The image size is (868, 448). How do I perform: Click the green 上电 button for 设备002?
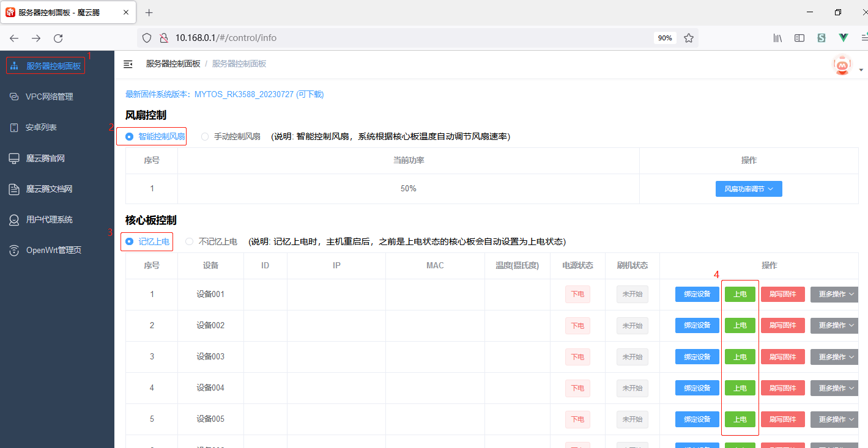[x=740, y=326]
